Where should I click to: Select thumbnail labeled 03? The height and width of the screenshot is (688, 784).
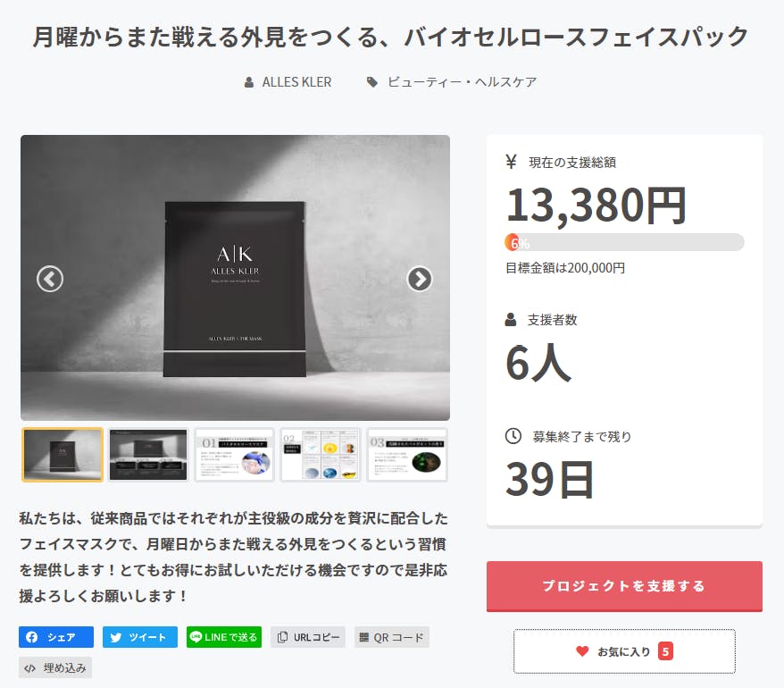pyautogui.click(x=407, y=455)
